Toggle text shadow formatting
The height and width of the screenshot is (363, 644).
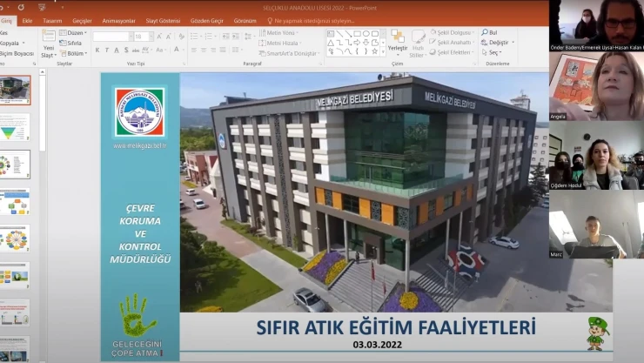pyautogui.click(x=127, y=50)
